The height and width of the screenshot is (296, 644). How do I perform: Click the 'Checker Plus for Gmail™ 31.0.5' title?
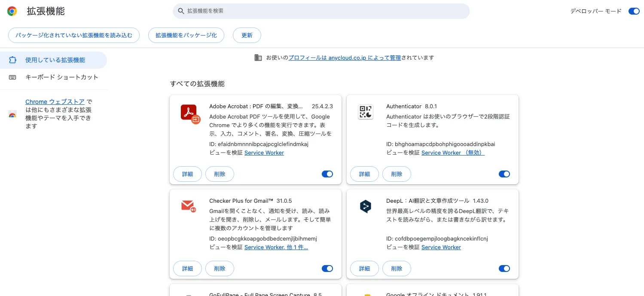(250, 201)
